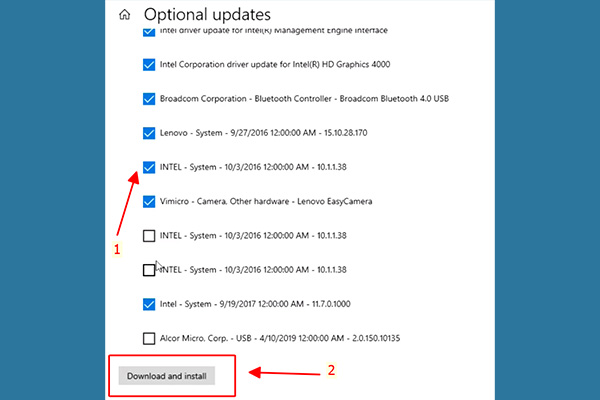600x400 pixels.
Task: Click label "Intel Corporation driver update for Intel(R) HD Graphics 4000"
Action: point(275,64)
